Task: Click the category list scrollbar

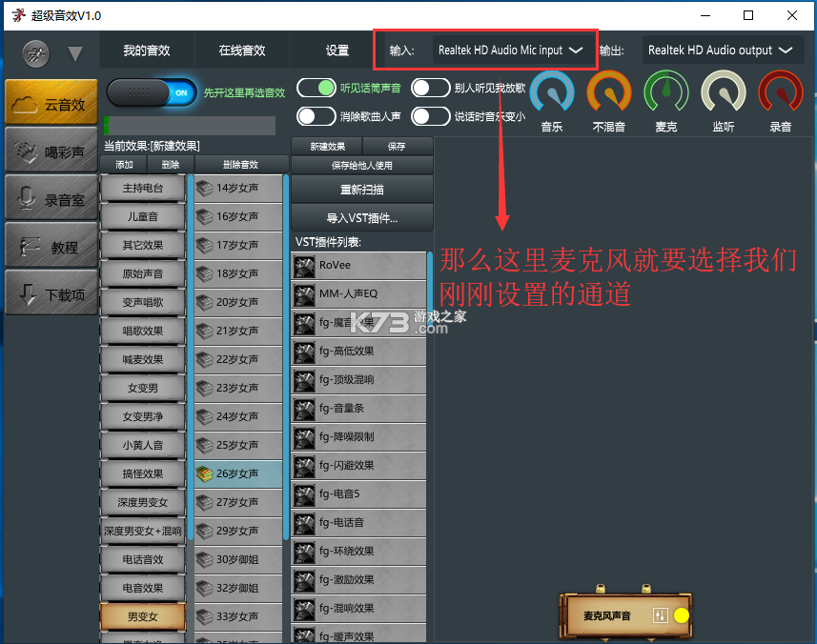Action: [x=191, y=357]
